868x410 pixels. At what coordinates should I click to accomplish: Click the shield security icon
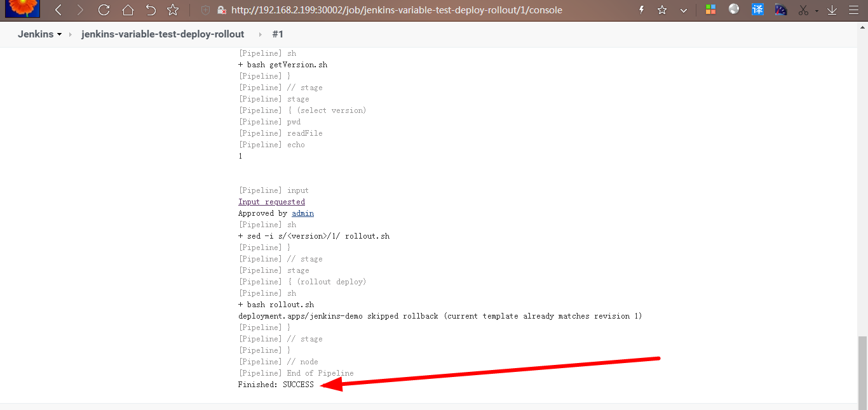click(205, 10)
